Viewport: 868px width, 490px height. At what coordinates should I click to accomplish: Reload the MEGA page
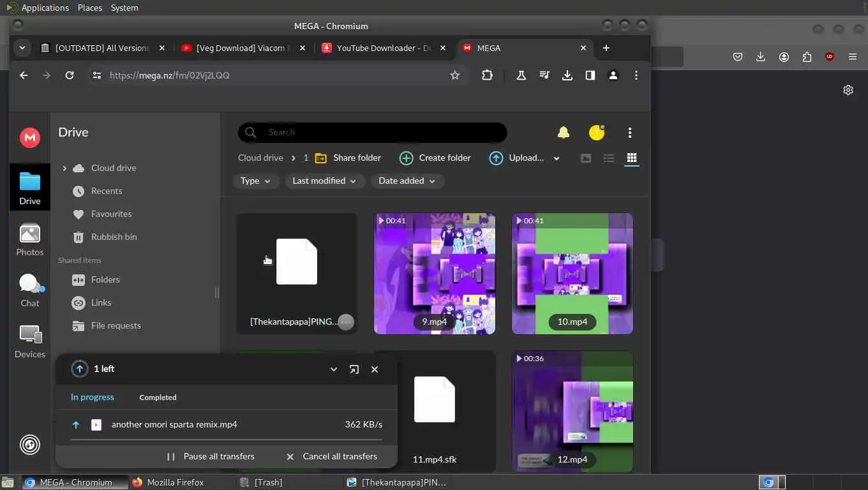tap(70, 75)
